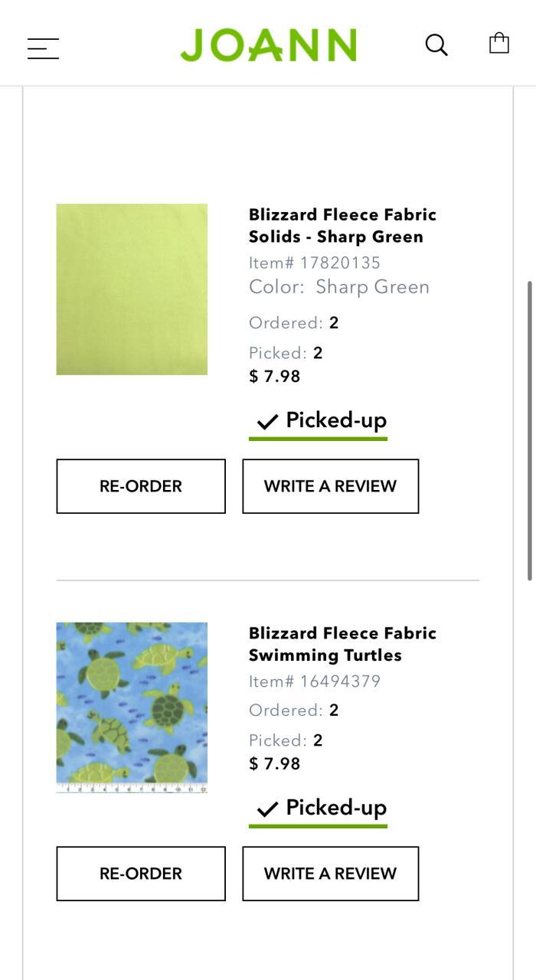Image resolution: width=536 pixels, height=980 pixels.
Task: Open the Sharp Green fabric thumbnail
Action: [132, 289]
